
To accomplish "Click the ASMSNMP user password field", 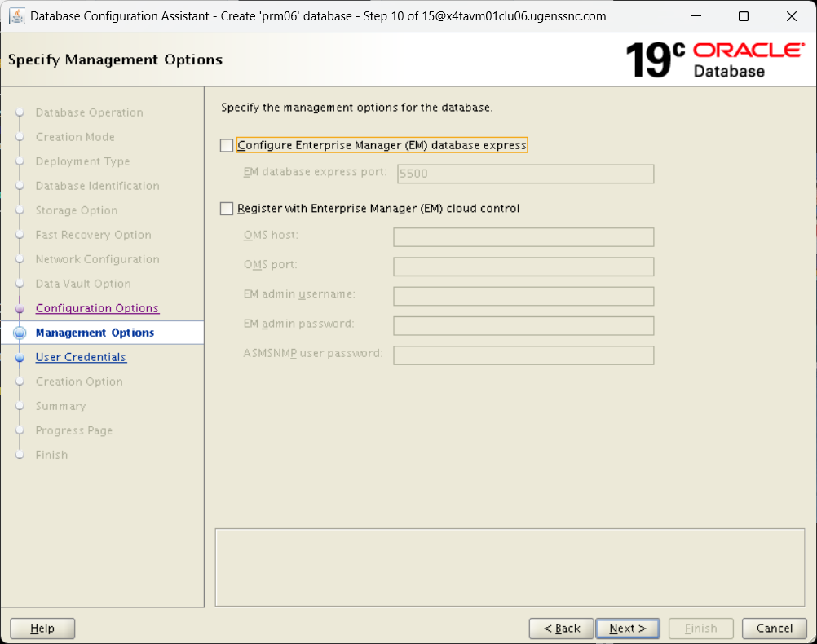I will click(x=523, y=356).
